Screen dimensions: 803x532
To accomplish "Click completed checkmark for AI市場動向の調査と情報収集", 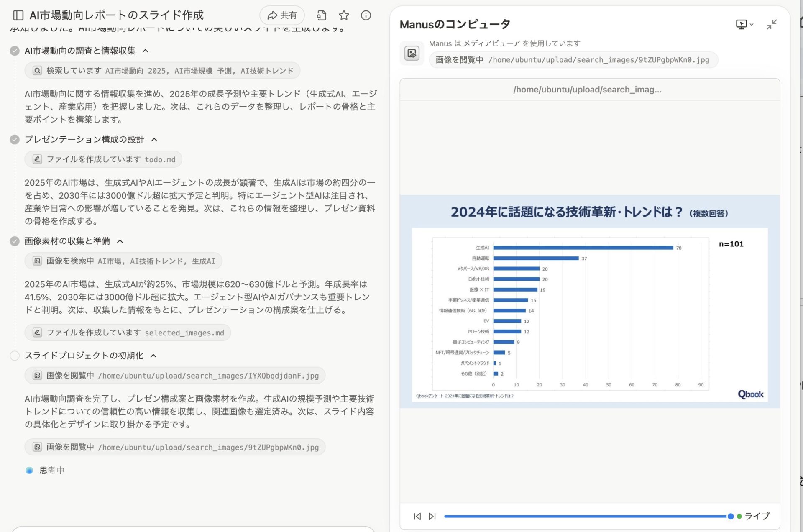I will (x=15, y=51).
